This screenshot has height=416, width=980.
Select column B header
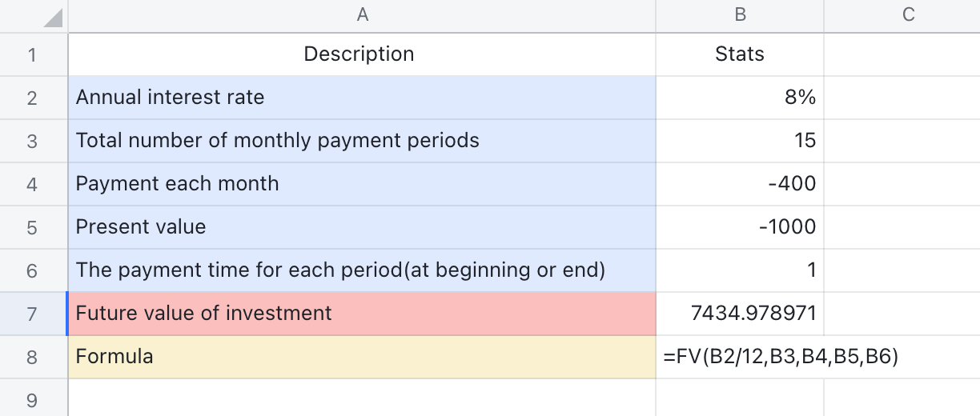point(740,15)
